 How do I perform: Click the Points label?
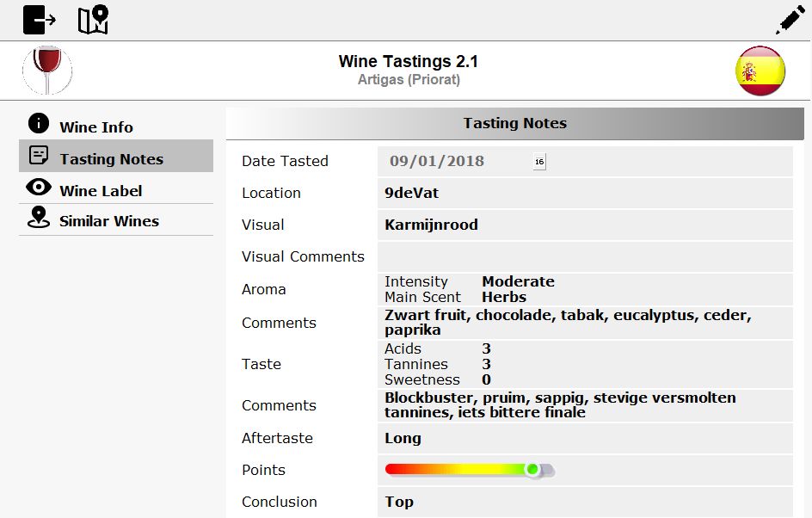coord(263,470)
